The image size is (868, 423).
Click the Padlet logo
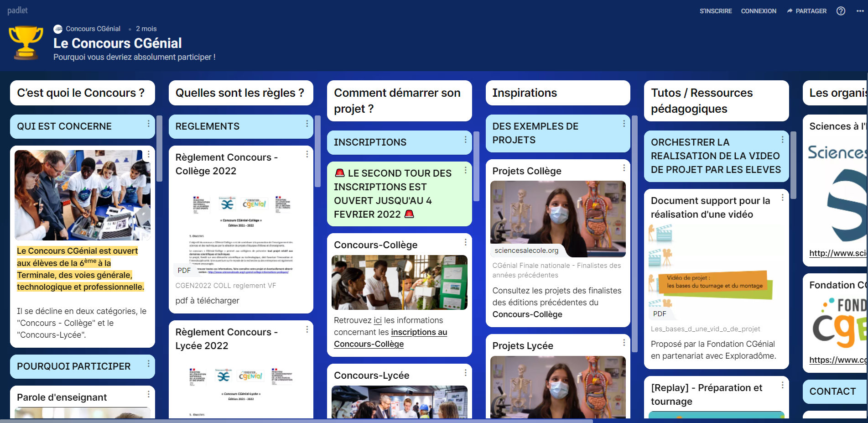[x=17, y=10]
